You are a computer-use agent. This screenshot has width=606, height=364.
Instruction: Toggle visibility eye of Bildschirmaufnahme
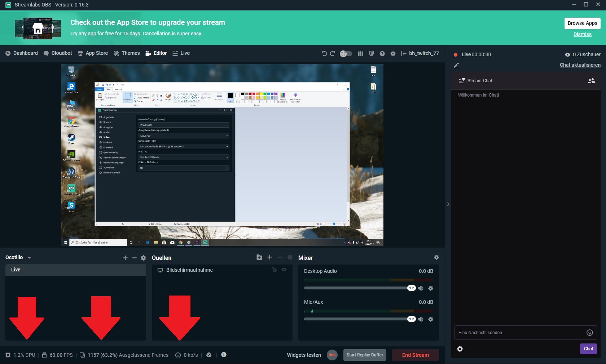pos(284,270)
